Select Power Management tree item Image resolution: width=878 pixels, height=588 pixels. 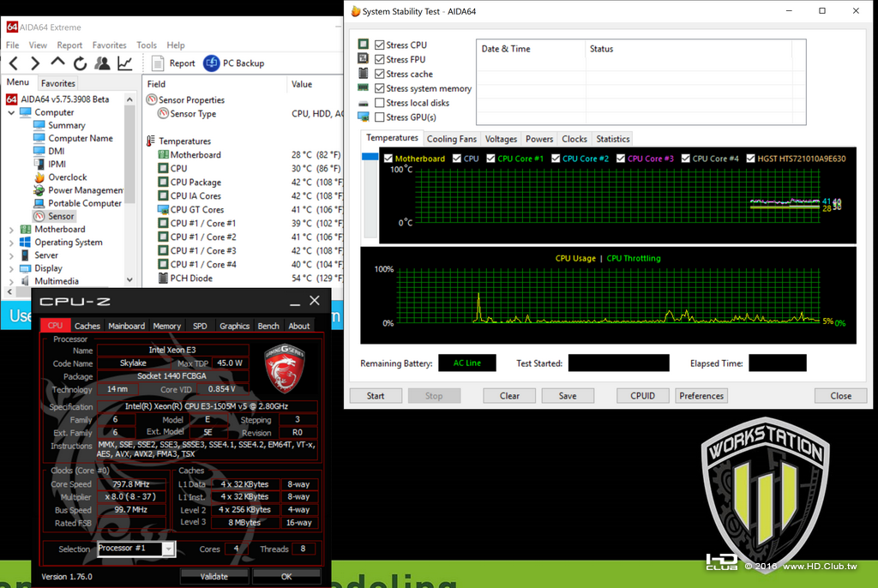86,189
